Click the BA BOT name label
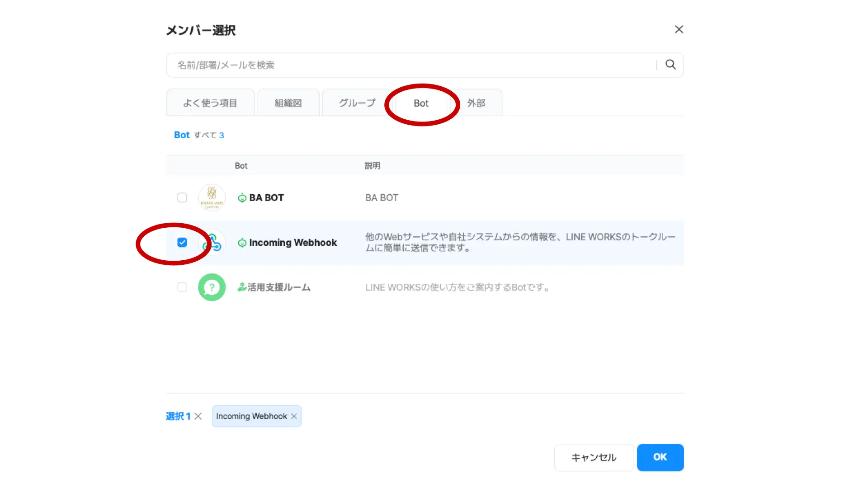868x488 pixels. pyautogui.click(x=266, y=197)
